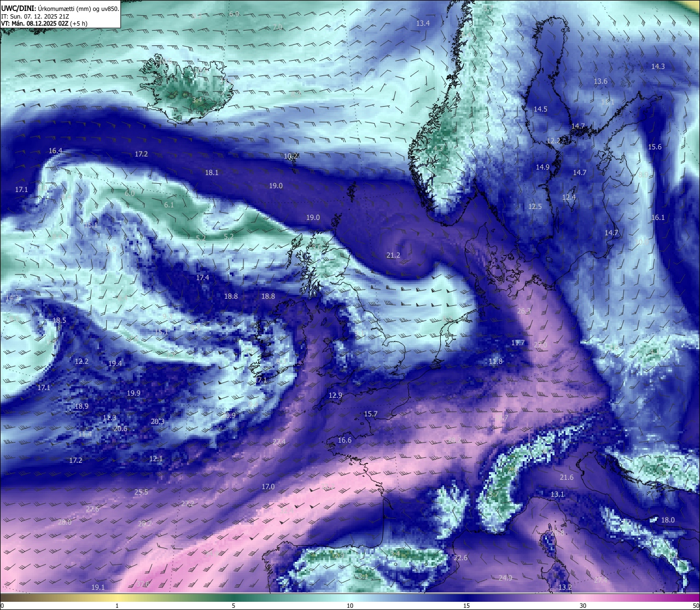Click the 'VT: Mán. 08.12.2025 02Z (+5 h)' line

[44, 24]
